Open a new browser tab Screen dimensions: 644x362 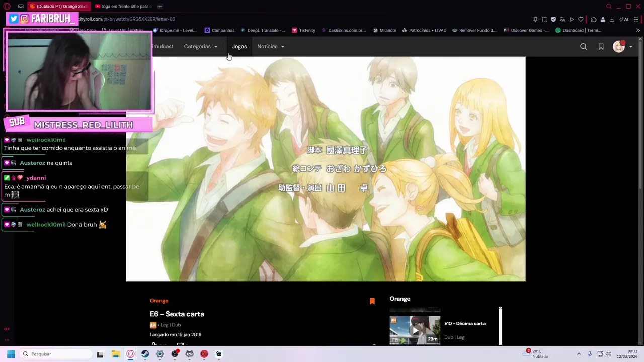click(160, 6)
